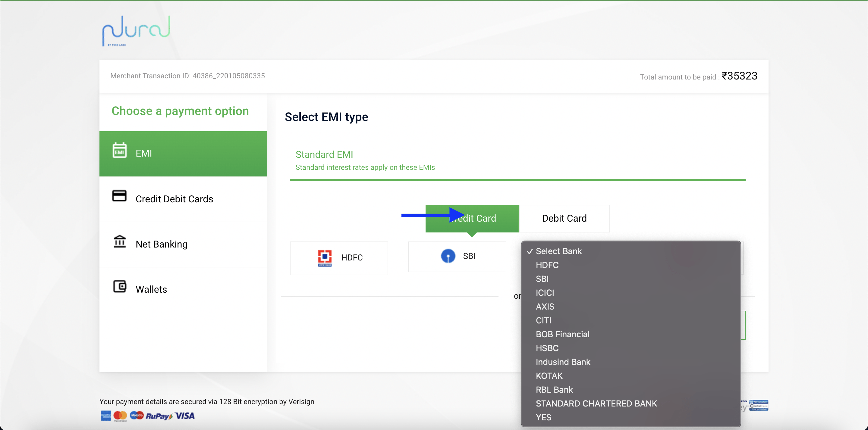Select BOB Financial in dropdown
The image size is (868, 430).
(x=562, y=334)
